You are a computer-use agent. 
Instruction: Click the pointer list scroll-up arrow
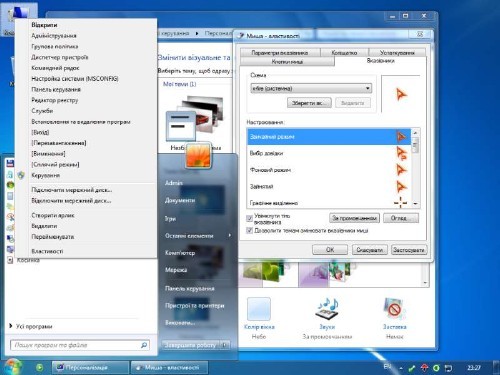[415, 133]
